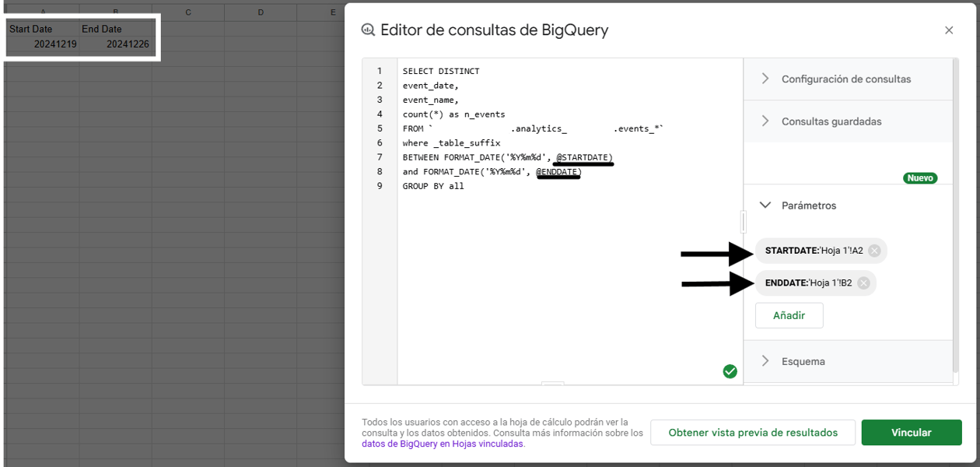Expand Consultas guardadas section

tap(848, 121)
